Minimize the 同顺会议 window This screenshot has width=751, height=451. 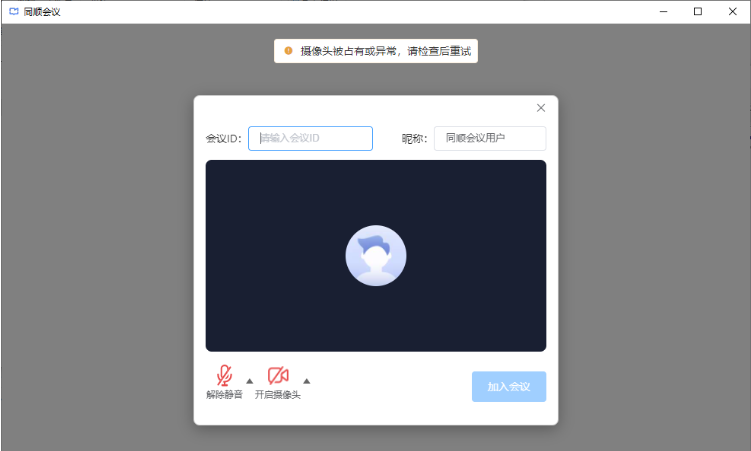click(x=663, y=11)
